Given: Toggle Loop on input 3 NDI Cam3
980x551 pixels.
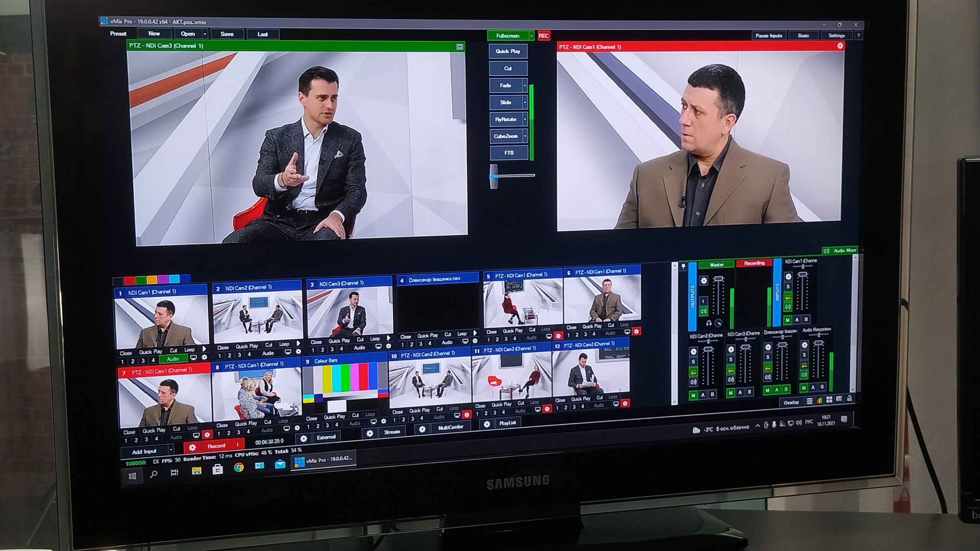Looking at the screenshot, I should [x=375, y=338].
